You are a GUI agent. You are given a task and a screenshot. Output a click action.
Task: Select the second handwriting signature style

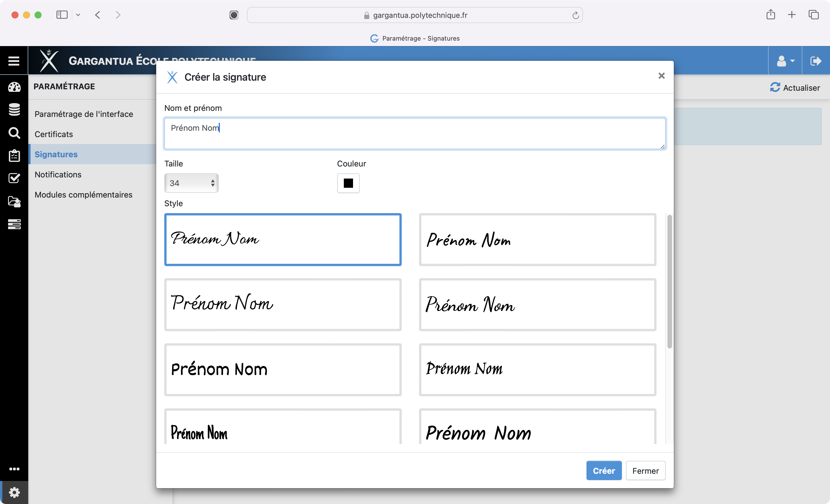[537, 240]
